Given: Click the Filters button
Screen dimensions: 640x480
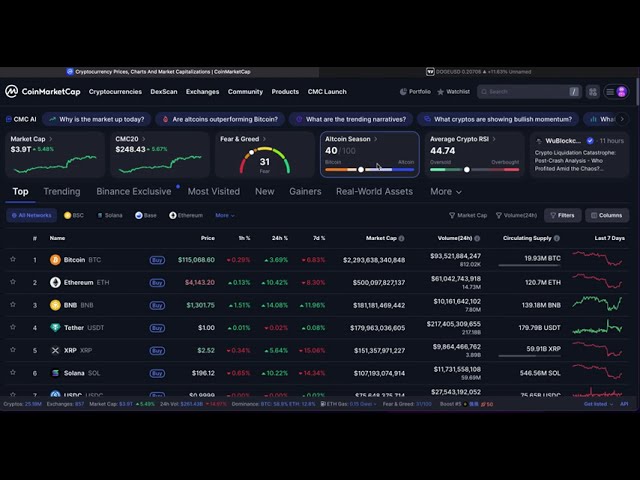Looking at the screenshot, I should pos(562,215).
